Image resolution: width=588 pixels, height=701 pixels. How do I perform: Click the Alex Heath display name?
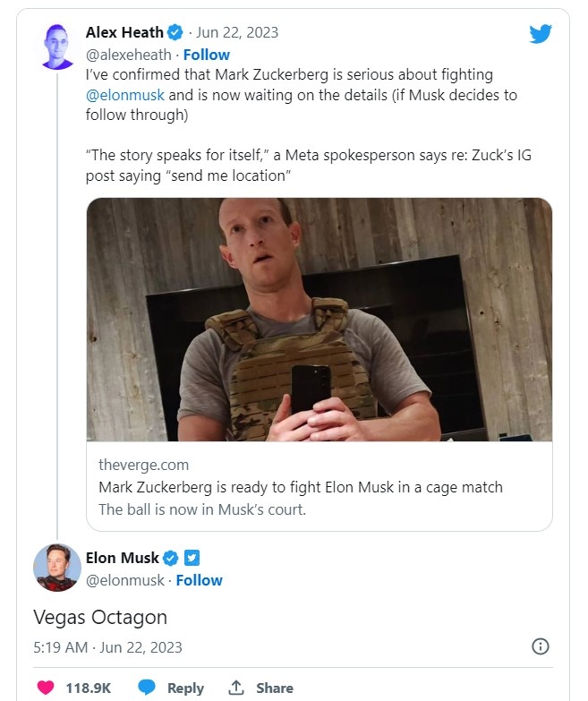(x=124, y=32)
